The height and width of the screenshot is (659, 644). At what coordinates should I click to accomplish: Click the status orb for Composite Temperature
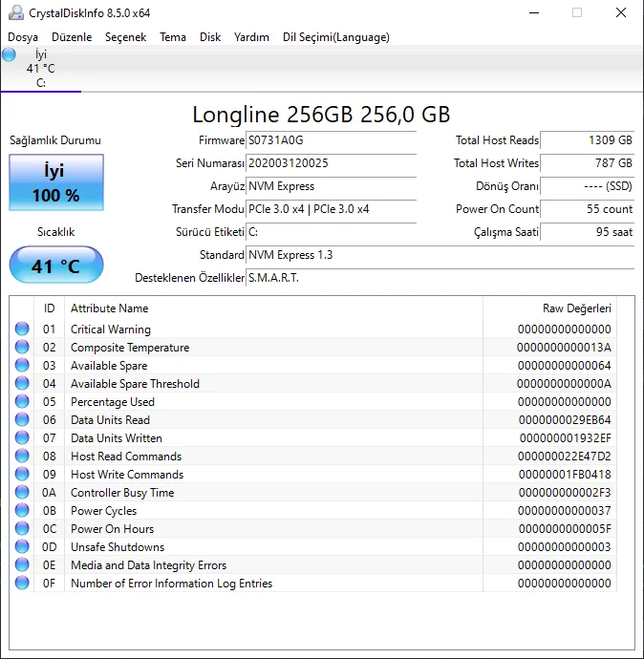(x=22, y=347)
